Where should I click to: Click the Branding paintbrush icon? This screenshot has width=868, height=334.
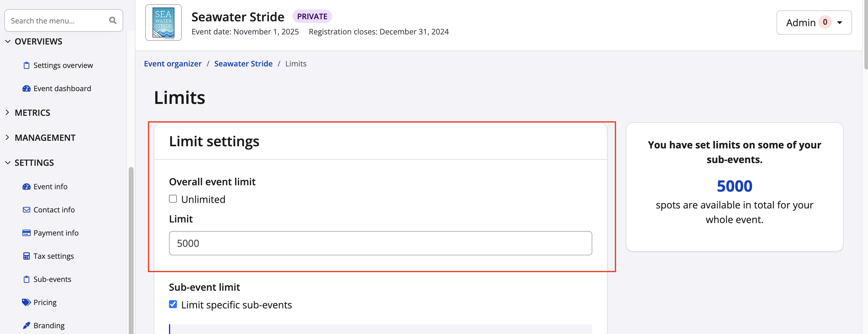tap(26, 325)
